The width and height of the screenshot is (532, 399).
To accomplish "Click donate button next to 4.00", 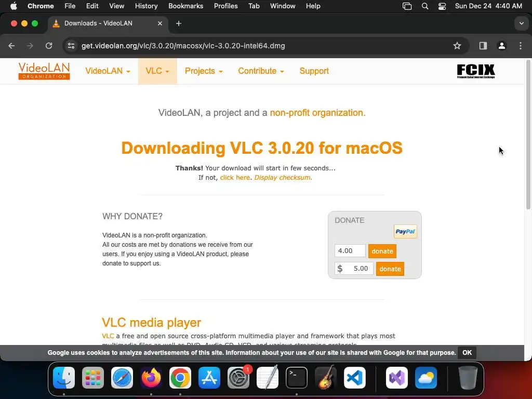I will [382, 251].
